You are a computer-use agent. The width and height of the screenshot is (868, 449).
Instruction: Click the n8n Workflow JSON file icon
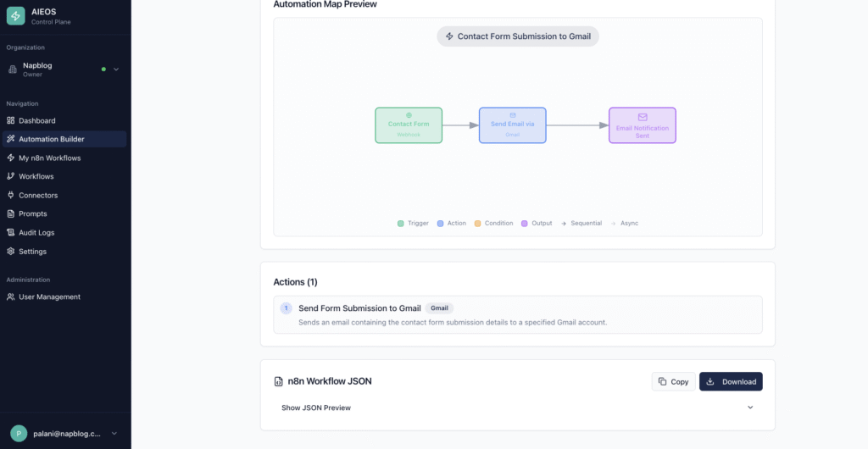point(279,381)
